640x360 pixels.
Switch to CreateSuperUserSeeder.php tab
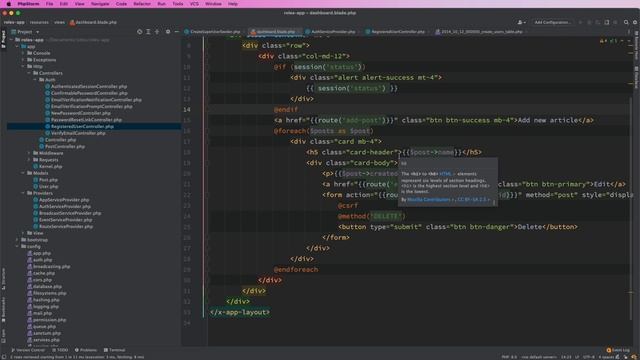point(212,31)
